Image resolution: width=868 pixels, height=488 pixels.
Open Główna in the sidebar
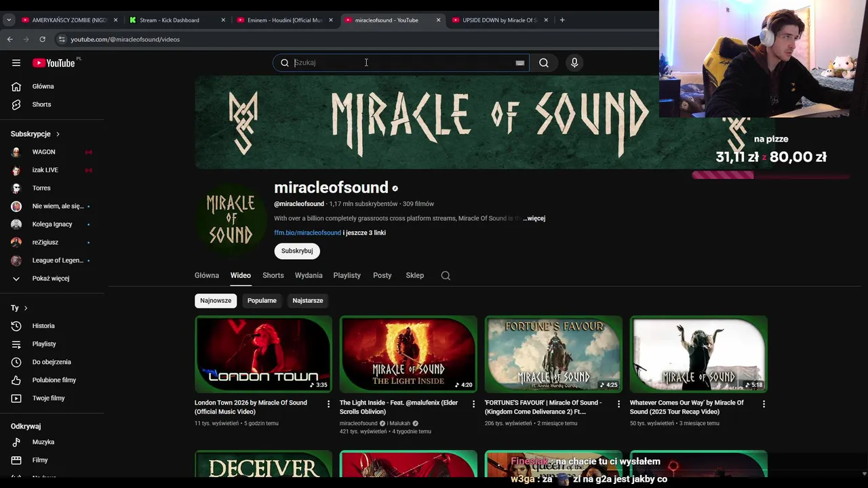point(52,87)
